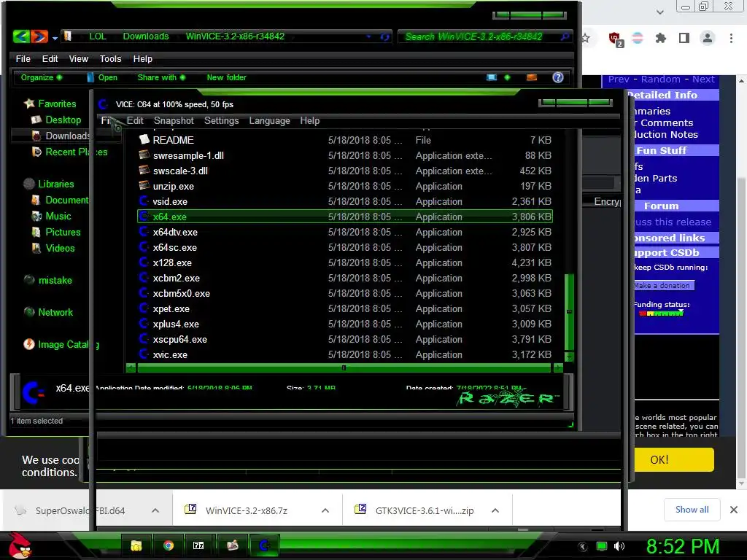Click the New folder button
Image resolution: width=747 pixels, height=560 pixels.
coord(226,77)
